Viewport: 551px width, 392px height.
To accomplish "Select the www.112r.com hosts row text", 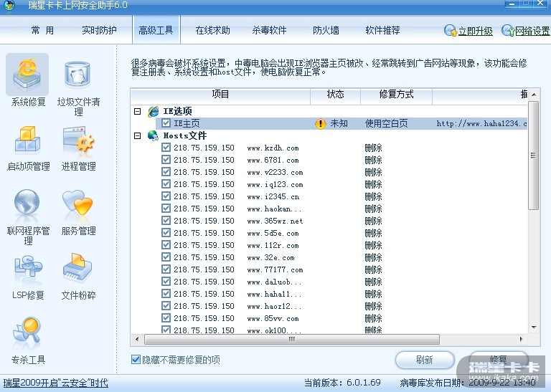I will [273, 245].
